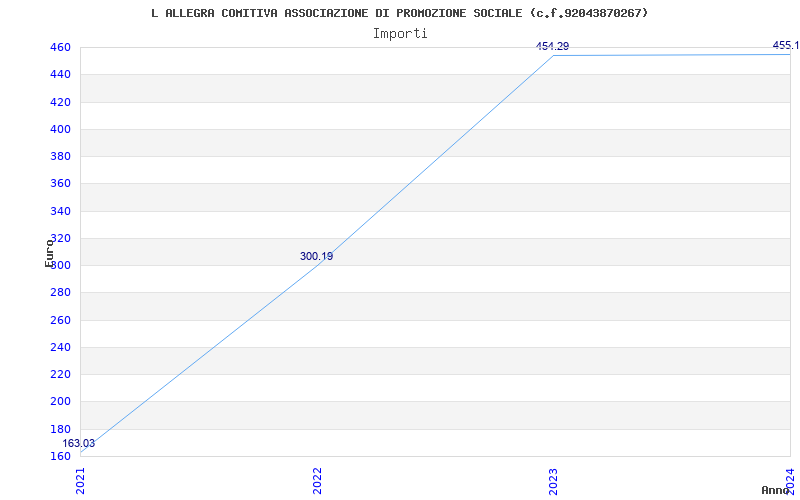The width and height of the screenshot is (800, 500).
Task: Select the 455.1 data label
Action: click(786, 45)
